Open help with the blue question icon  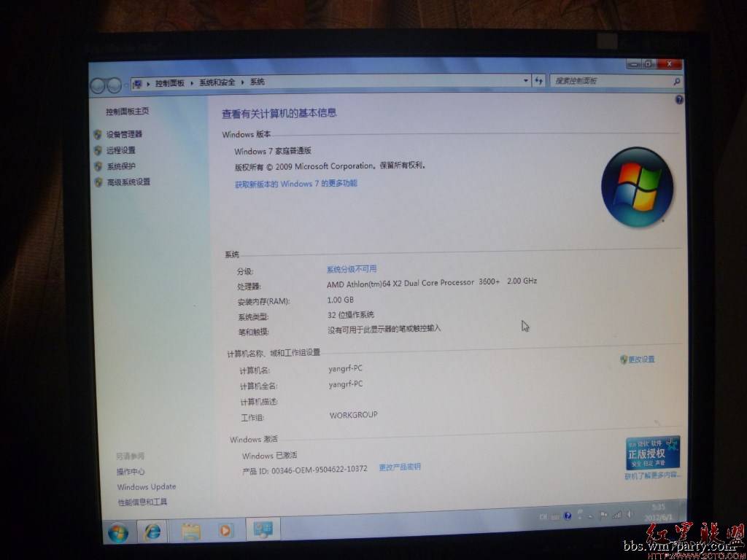coord(679,99)
